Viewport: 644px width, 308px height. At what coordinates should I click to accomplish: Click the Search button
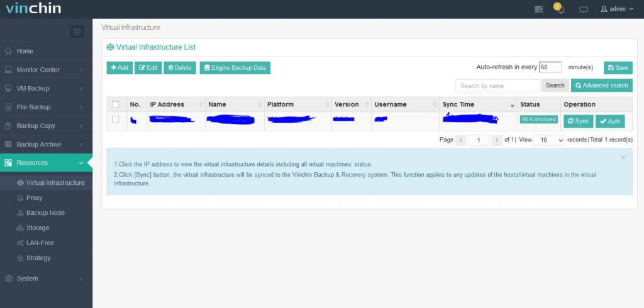point(555,85)
